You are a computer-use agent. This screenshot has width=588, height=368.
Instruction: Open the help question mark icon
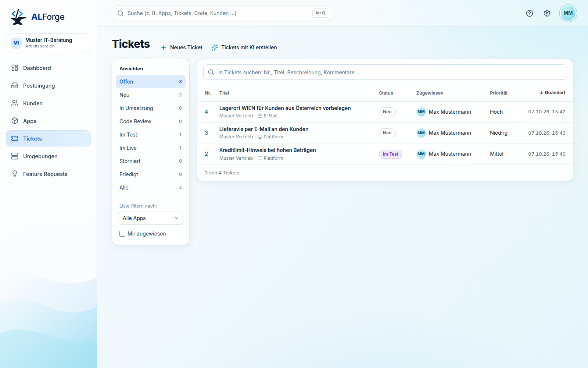pyautogui.click(x=530, y=13)
